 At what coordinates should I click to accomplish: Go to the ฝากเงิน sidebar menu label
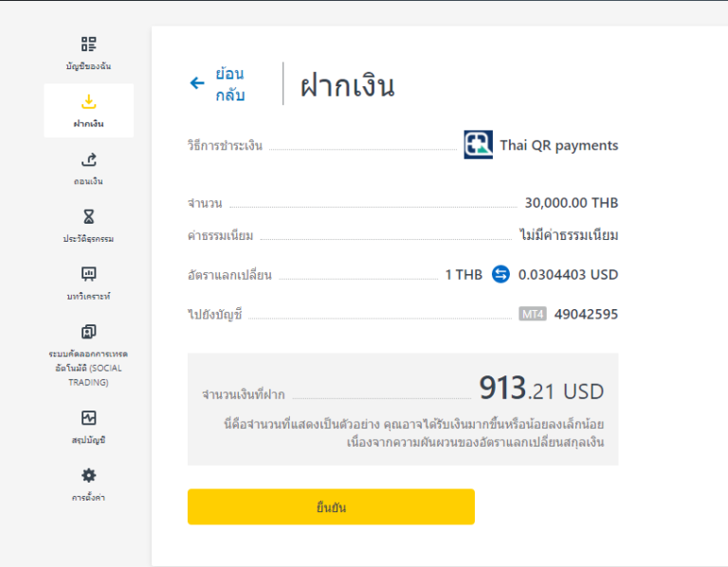(x=89, y=123)
